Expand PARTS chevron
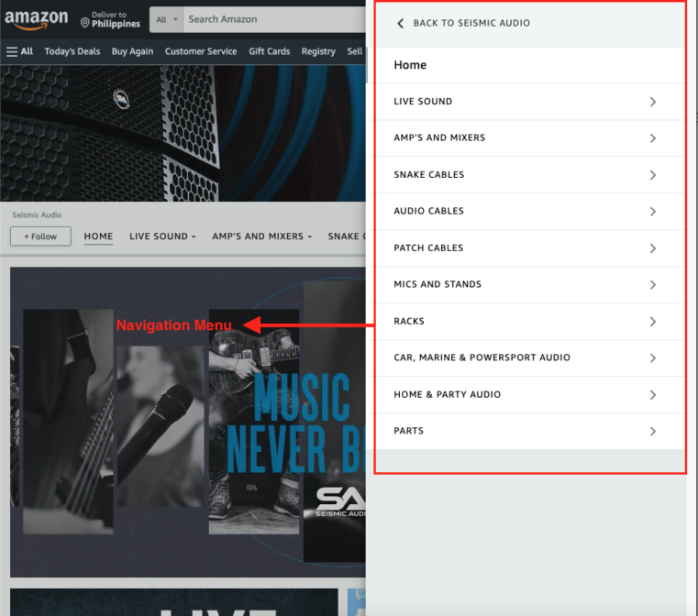 [x=652, y=432]
